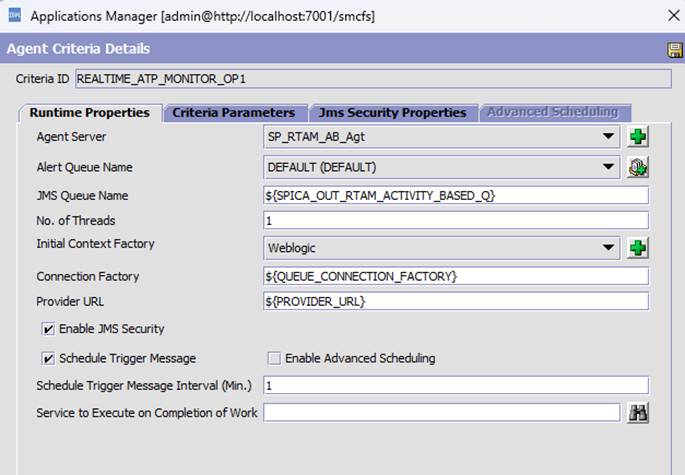Click the No. of Threads field

(455, 220)
